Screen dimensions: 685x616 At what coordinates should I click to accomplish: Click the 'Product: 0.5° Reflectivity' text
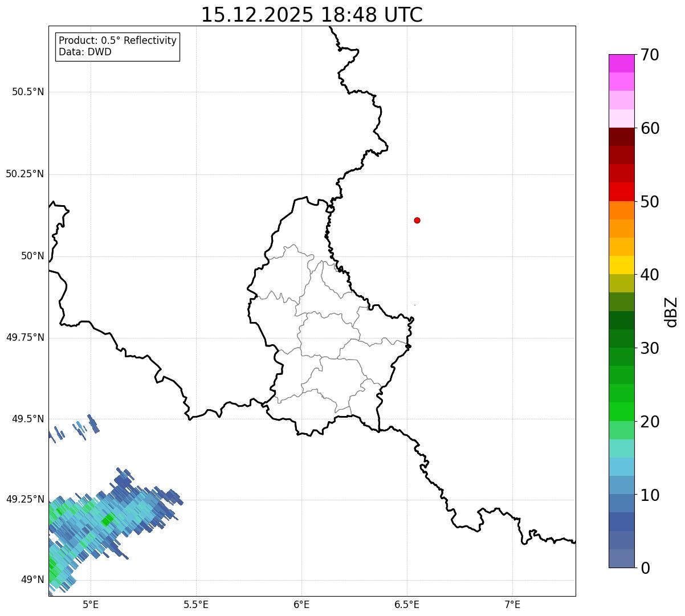(117, 41)
